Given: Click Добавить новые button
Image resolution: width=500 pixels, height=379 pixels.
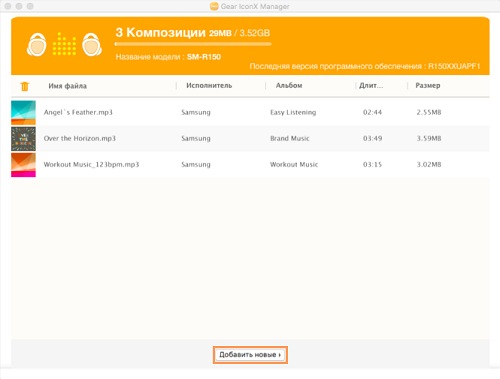Looking at the screenshot, I should coord(250,355).
